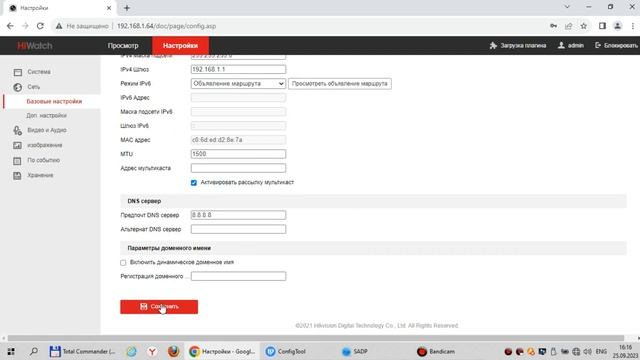Open the Режим IPv6 dropdown
Screen dimensions: 640x360
point(238,84)
